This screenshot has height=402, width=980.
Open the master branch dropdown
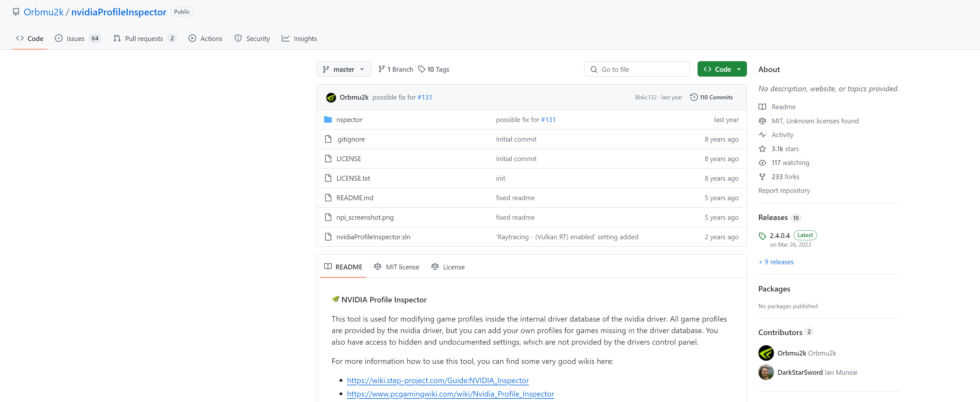click(x=344, y=69)
